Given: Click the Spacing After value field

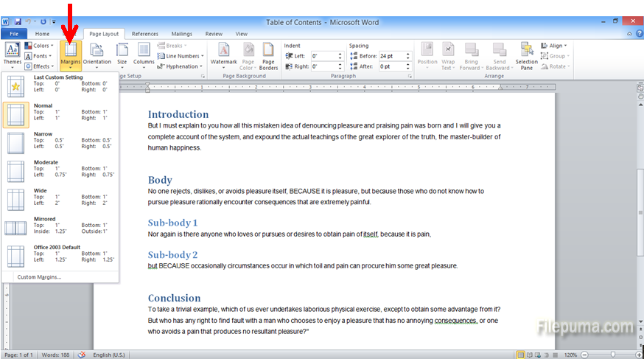Looking at the screenshot, I should point(392,66).
